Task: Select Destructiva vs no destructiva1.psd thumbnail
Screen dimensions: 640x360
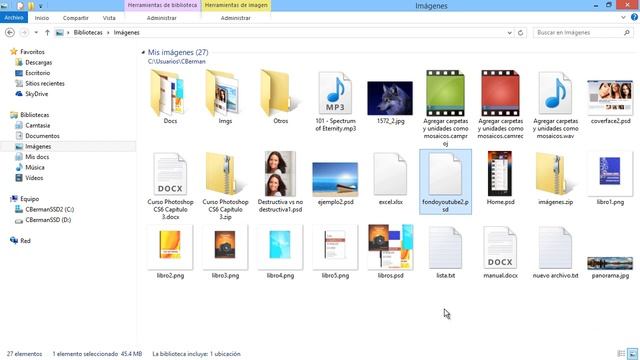Action: click(x=280, y=174)
